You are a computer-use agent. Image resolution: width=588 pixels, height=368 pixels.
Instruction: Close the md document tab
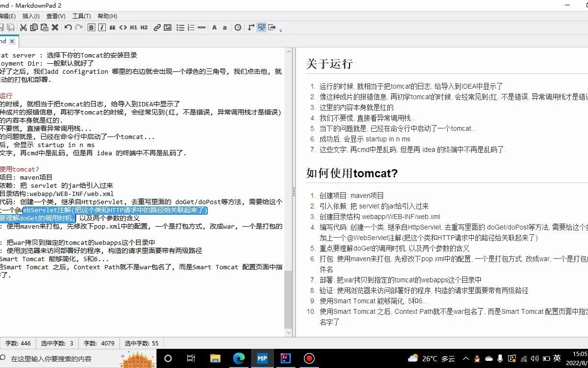pos(12,41)
